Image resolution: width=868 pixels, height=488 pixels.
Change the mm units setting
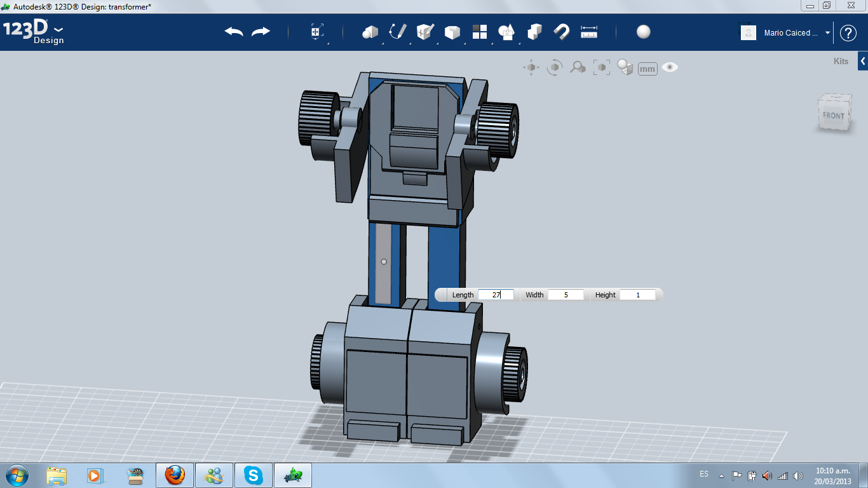648,69
